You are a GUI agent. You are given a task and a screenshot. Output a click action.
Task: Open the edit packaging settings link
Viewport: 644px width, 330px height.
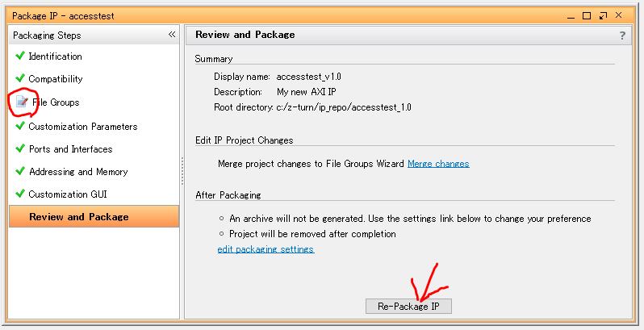coord(266,249)
